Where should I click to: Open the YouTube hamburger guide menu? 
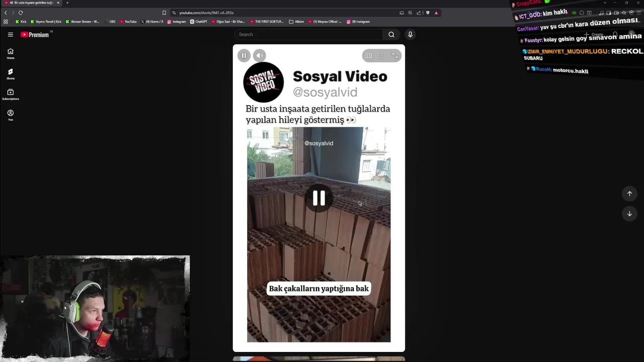click(x=10, y=35)
